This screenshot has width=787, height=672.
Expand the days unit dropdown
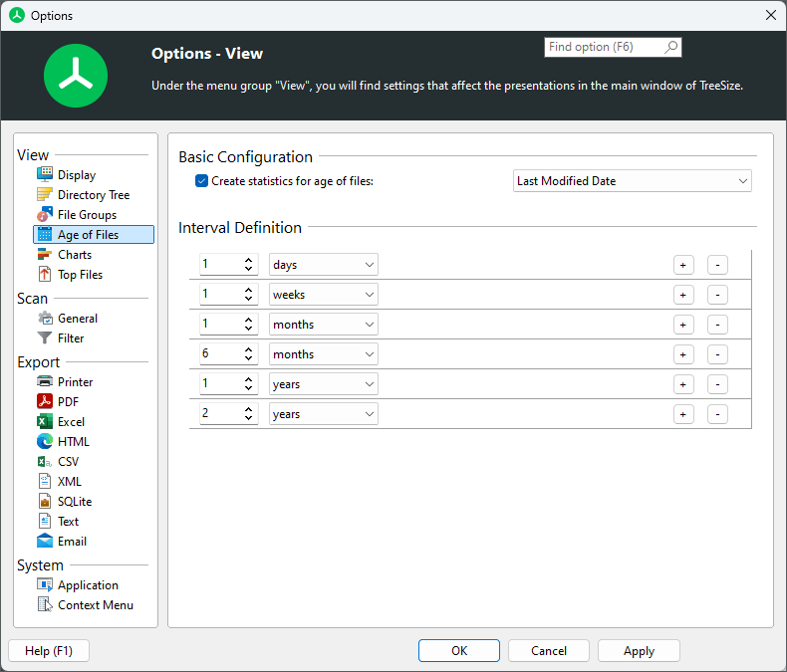coord(323,265)
